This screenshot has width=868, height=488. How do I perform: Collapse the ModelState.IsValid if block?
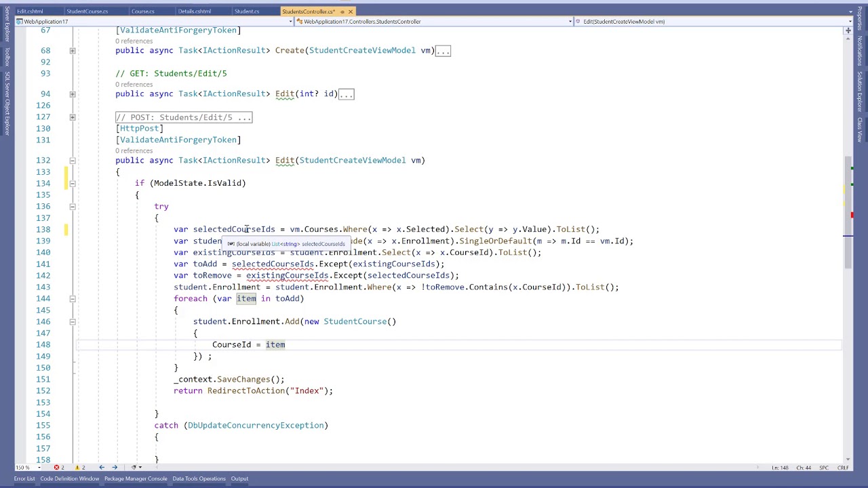(x=72, y=183)
